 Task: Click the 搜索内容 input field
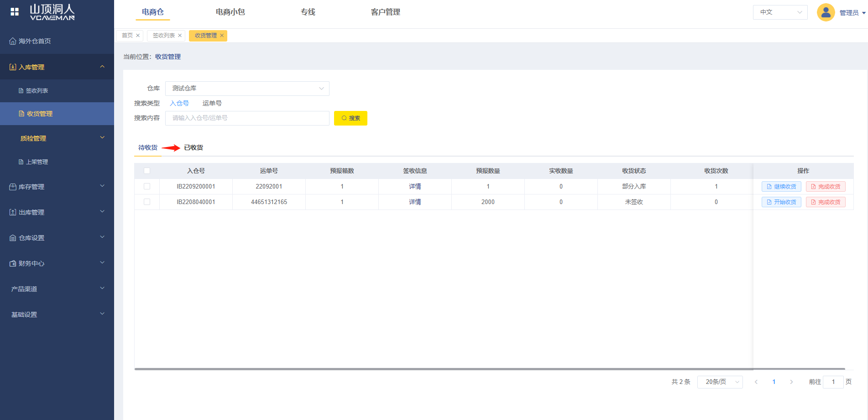click(x=247, y=118)
